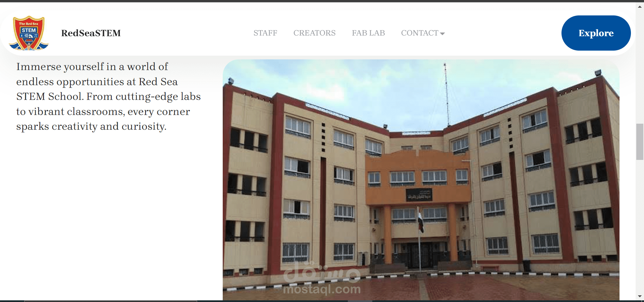
Task: Click the Red Sea STEM shield logo
Action: click(29, 33)
